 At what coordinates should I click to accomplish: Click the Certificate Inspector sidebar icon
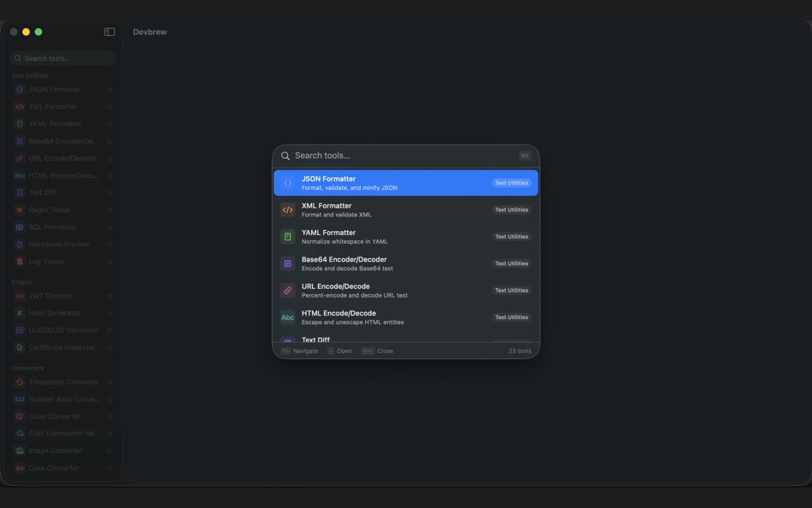[x=19, y=347]
